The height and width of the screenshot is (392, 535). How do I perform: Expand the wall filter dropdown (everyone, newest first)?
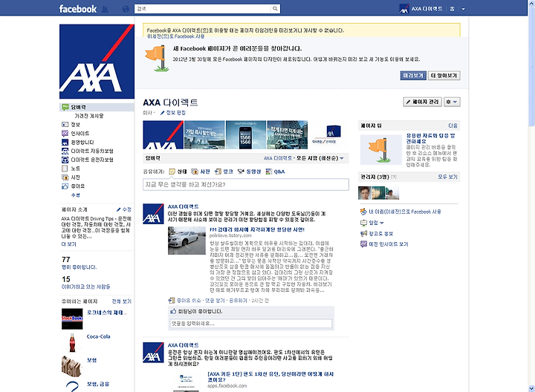pos(342,158)
